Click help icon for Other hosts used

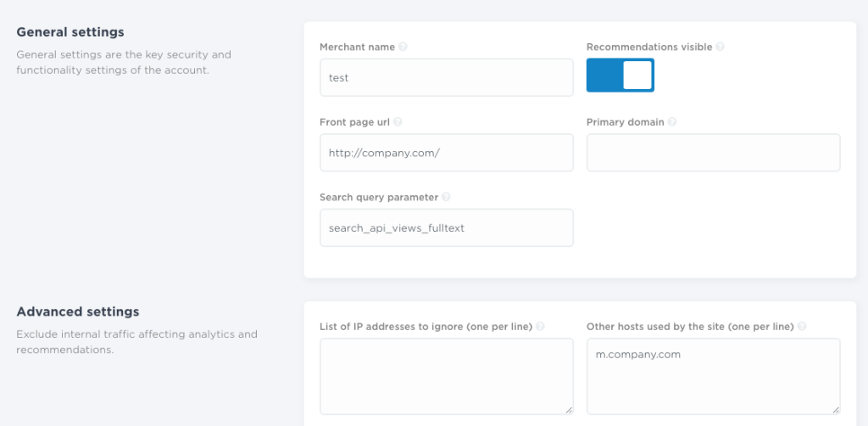coord(801,327)
